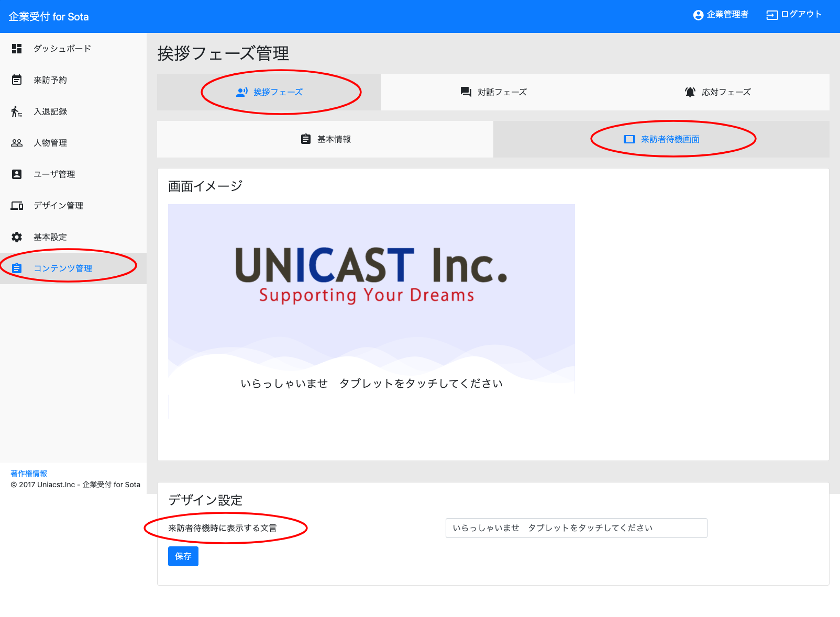Viewport: 840px width, 617px height.
Task: Switch to 応対フェーズ tab
Action: pos(717,92)
